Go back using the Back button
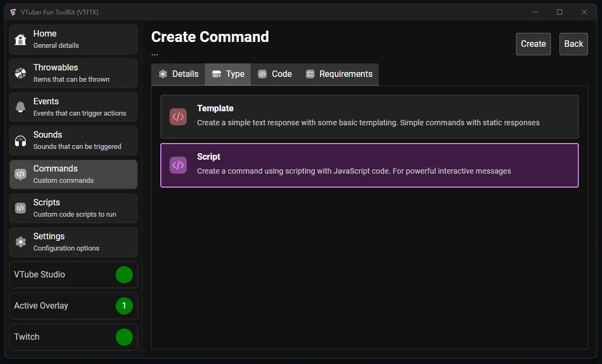Viewport: 602px width, 364px height. tap(573, 44)
